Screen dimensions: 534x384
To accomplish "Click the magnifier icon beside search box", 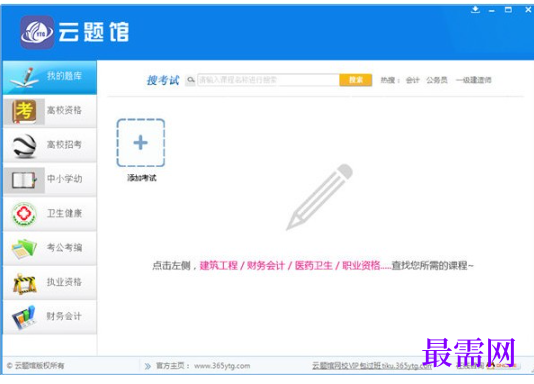I will tap(191, 80).
